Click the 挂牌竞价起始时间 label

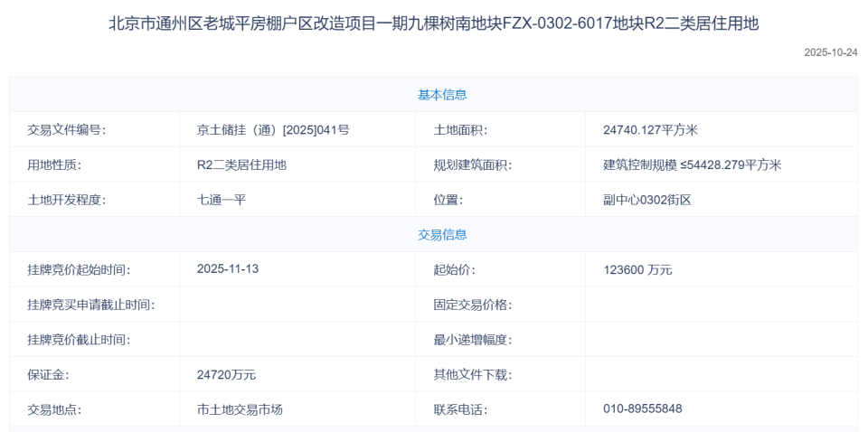click(x=79, y=270)
